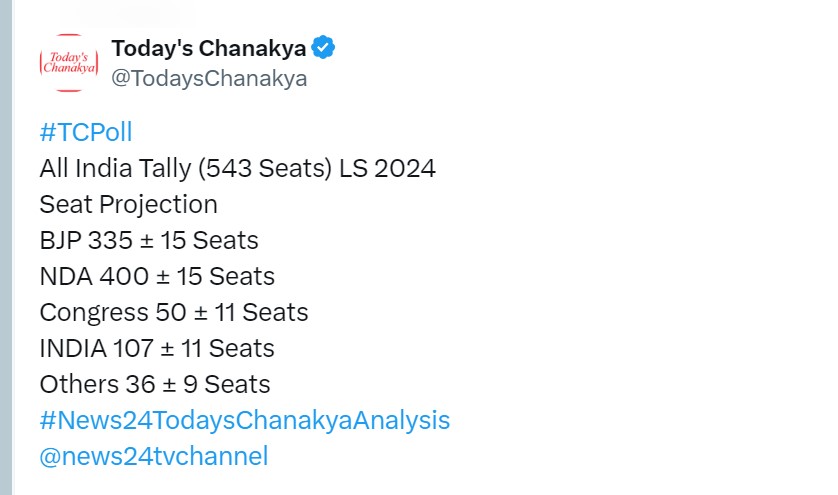
Task: Open the #News24TodaysChanakyaAnalysis hashtag
Action: click(245, 420)
